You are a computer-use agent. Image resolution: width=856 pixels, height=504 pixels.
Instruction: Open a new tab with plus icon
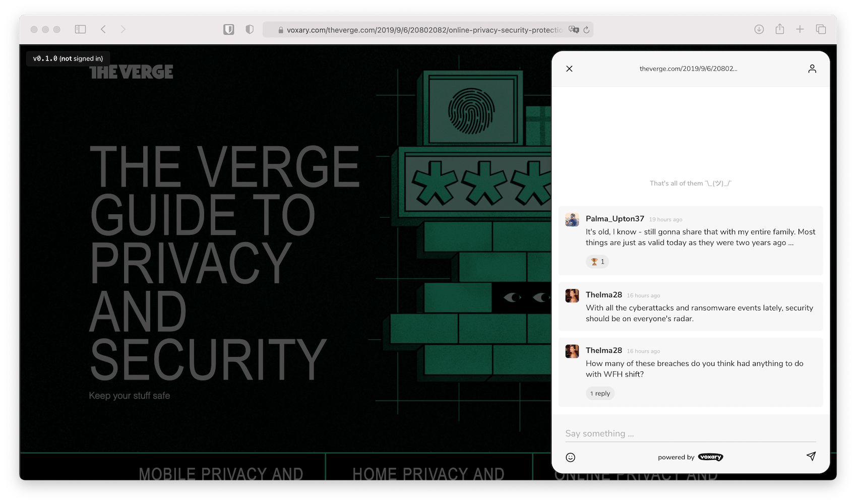[800, 29]
